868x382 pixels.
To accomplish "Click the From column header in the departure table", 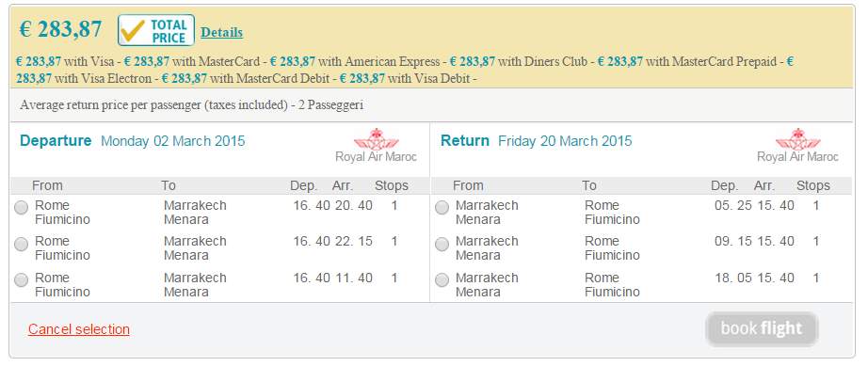I will click(x=47, y=185).
